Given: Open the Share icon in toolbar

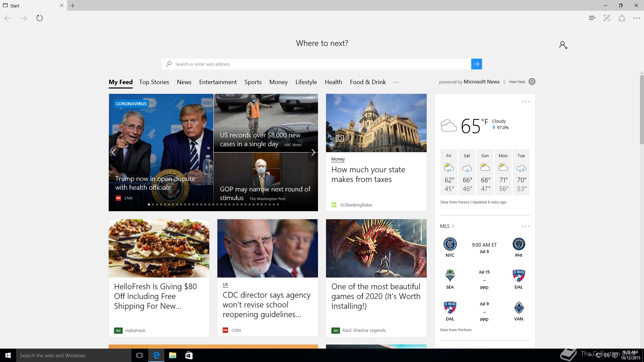Looking at the screenshot, I should (622, 18).
